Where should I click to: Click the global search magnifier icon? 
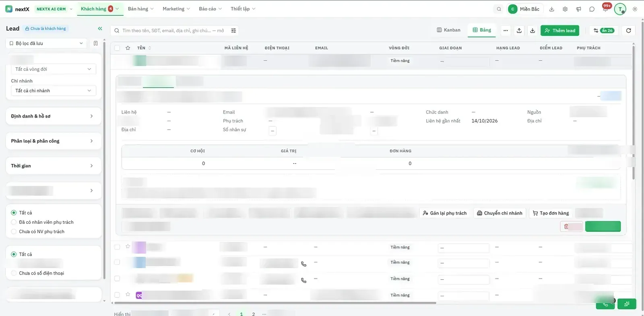pos(499,9)
